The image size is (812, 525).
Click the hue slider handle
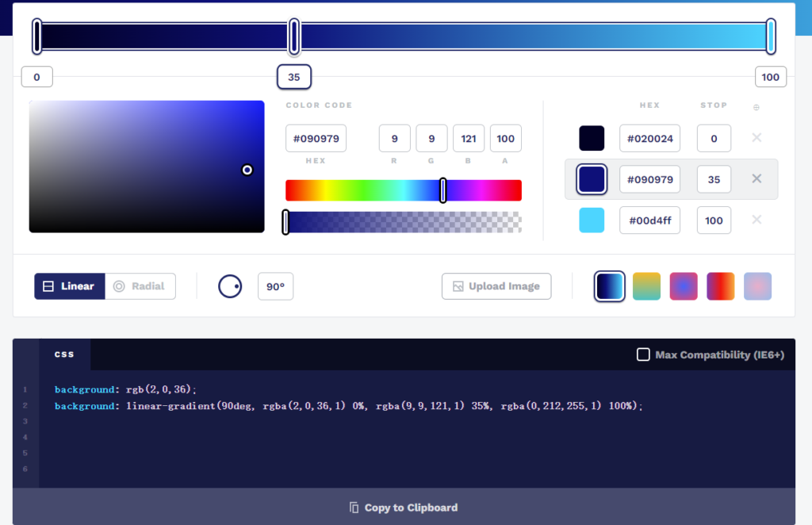442,190
